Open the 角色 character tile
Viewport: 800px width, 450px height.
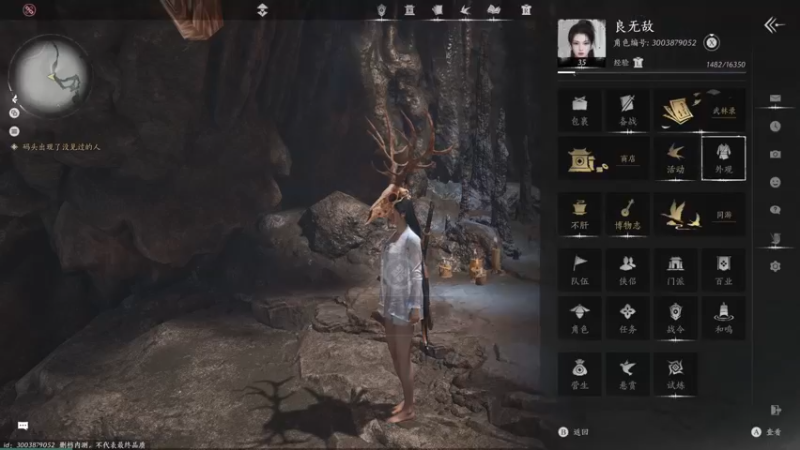(580, 318)
